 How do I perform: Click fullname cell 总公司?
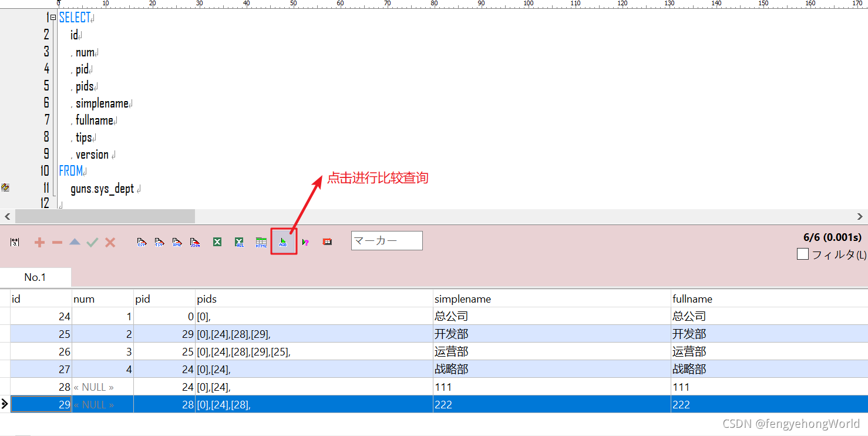point(769,316)
